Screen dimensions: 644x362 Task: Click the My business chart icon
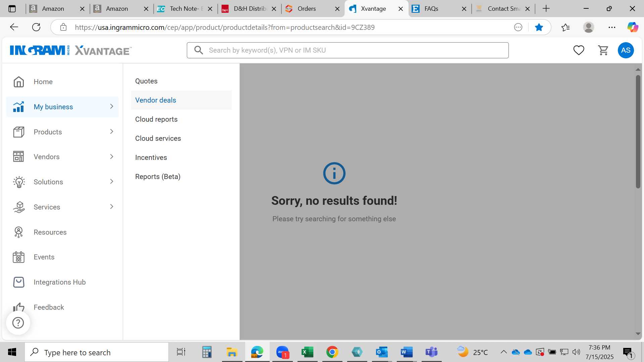(19, 107)
